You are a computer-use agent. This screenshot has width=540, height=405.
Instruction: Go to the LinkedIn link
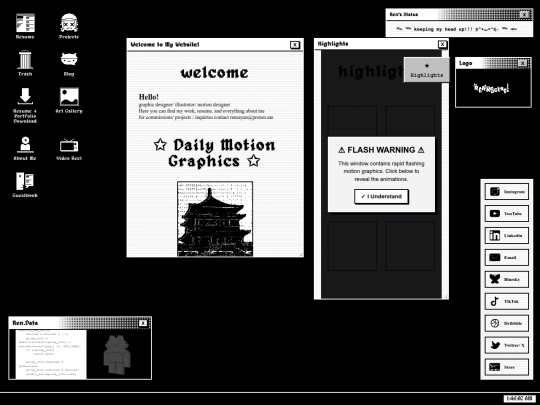(507, 236)
